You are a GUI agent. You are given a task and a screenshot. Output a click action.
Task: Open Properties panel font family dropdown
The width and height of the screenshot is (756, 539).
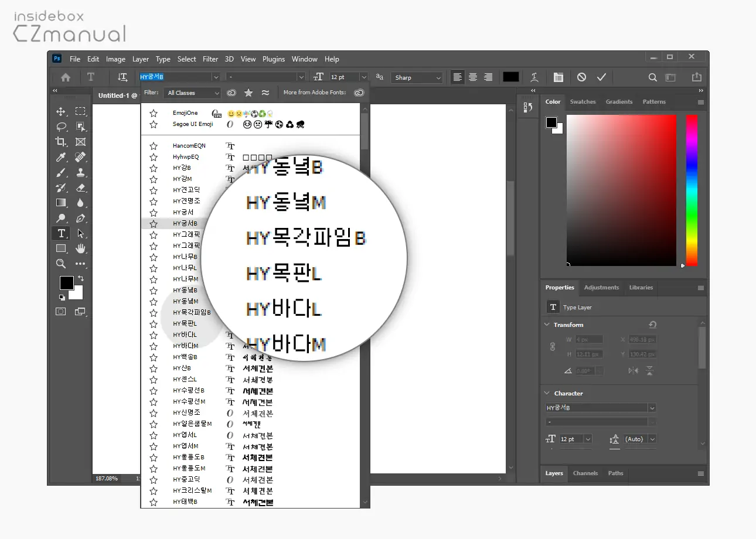pyautogui.click(x=652, y=408)
